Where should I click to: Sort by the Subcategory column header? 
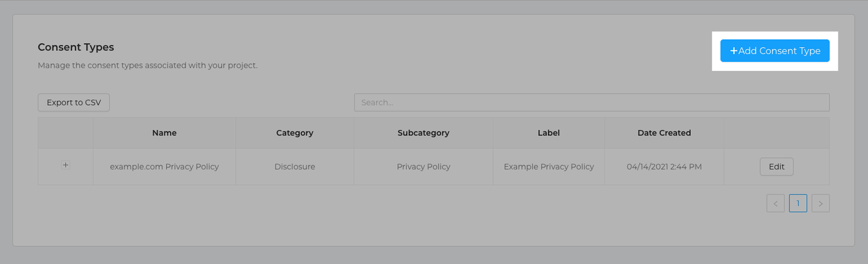[x=424, y=133]
